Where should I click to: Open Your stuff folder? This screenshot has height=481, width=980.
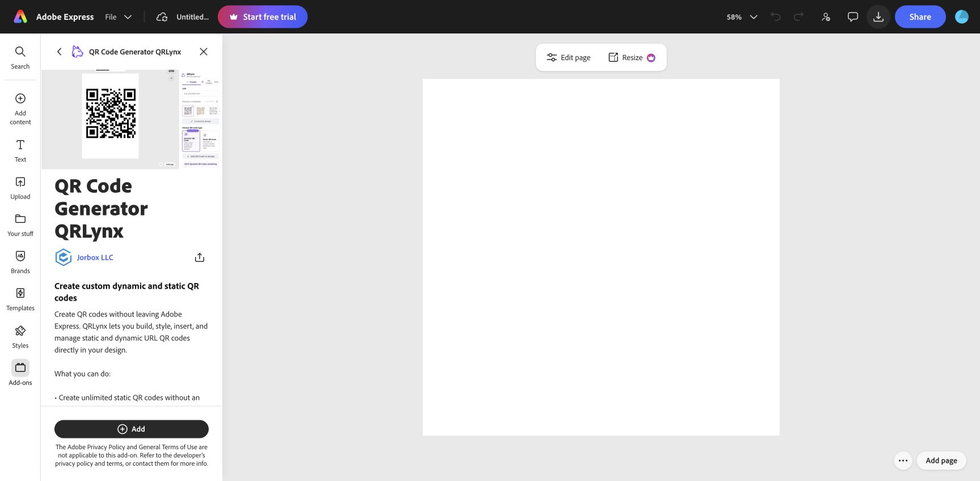[x=20, y=225]
